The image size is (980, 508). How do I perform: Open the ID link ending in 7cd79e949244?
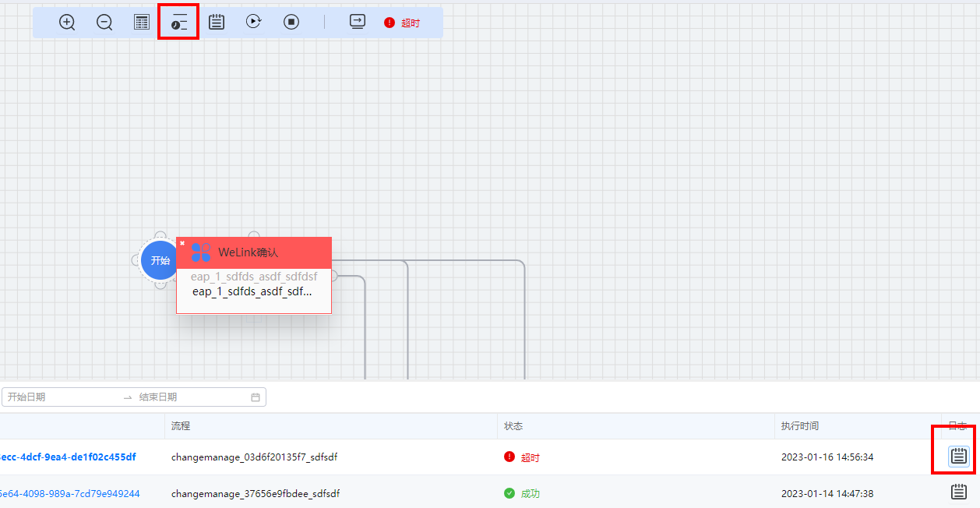point(69,493)
